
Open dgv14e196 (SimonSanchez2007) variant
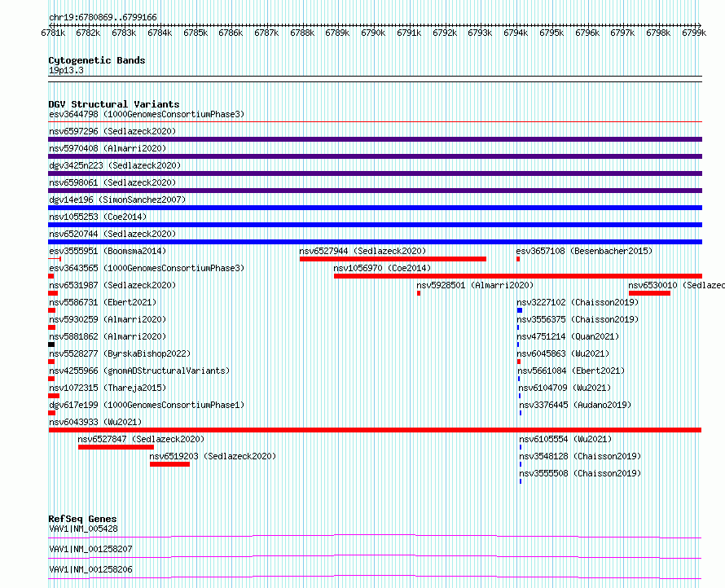coord(117,200)
